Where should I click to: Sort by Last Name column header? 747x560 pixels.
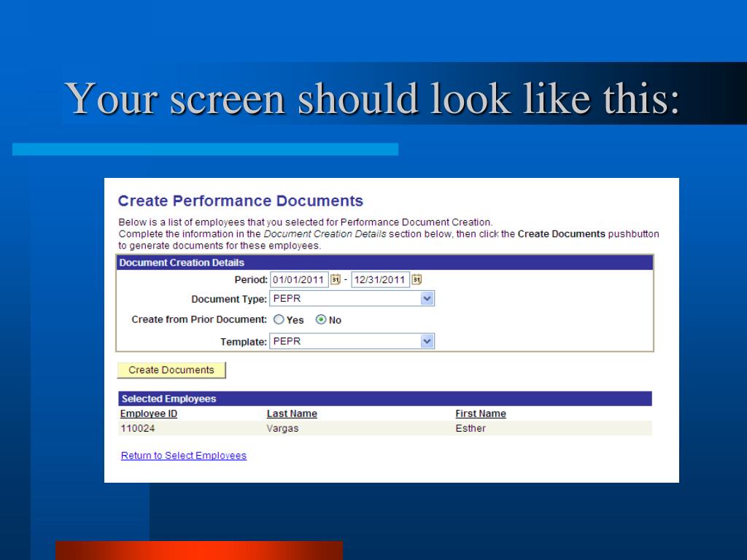[x=292, y=413]
